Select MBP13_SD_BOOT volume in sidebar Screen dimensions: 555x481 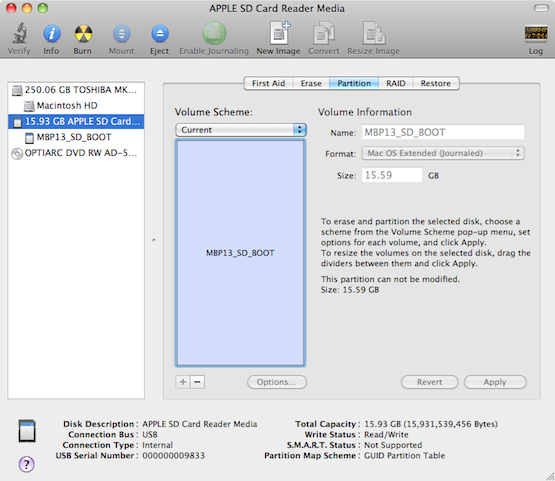(76, 137)
